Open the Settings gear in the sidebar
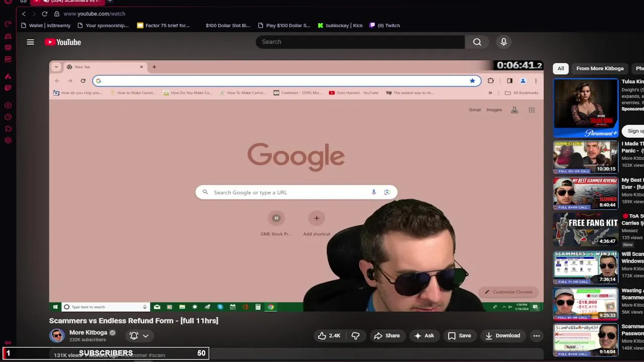The height and width of the screenshot is (362, 644). [x=8, y=140]
